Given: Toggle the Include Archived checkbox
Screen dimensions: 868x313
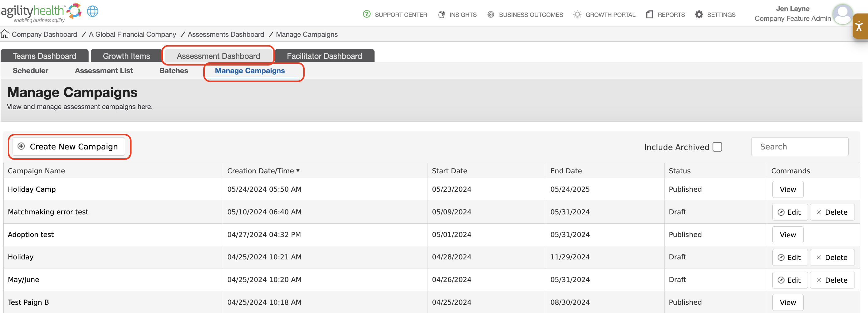Looking at the screenshot, I should (x=717, y=147).
